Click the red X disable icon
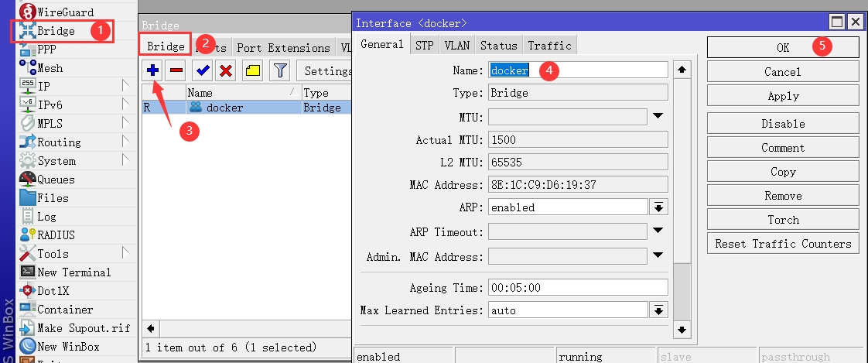Image resolution: width=868 pixels, height=363 pixels. click(226, 71)
